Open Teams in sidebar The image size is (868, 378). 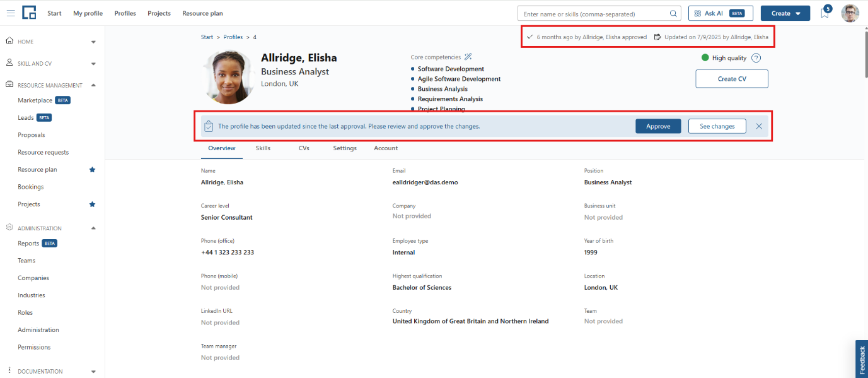[26, 261]
